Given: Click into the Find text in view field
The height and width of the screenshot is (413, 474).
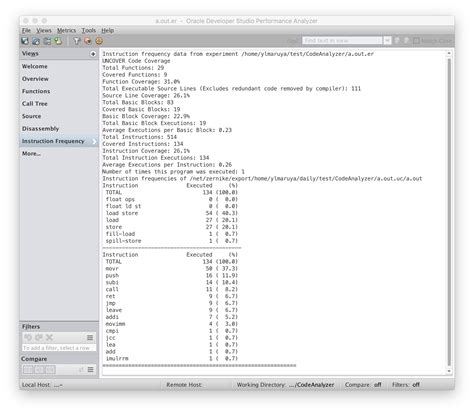Looking at the screenshot, I should point(342,41).
